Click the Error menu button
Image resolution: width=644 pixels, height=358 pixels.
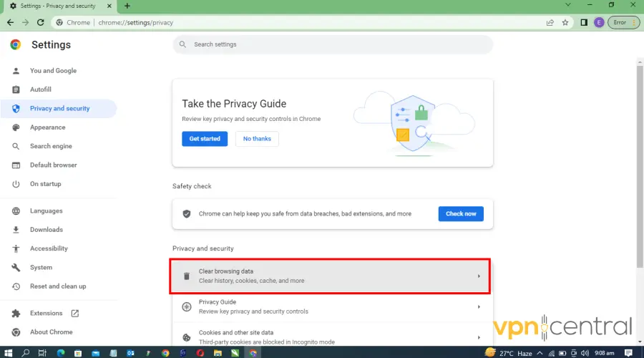tap(623, 23)
